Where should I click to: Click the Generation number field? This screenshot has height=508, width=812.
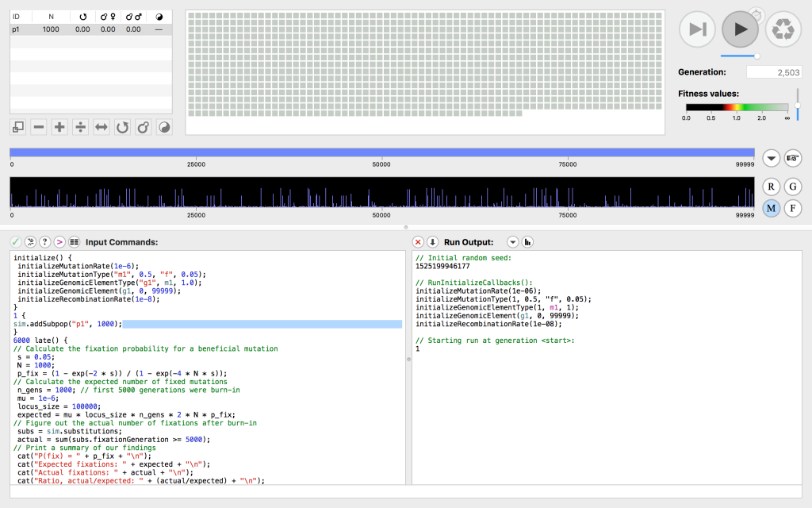pyautogui.click(x=775, y=72)
